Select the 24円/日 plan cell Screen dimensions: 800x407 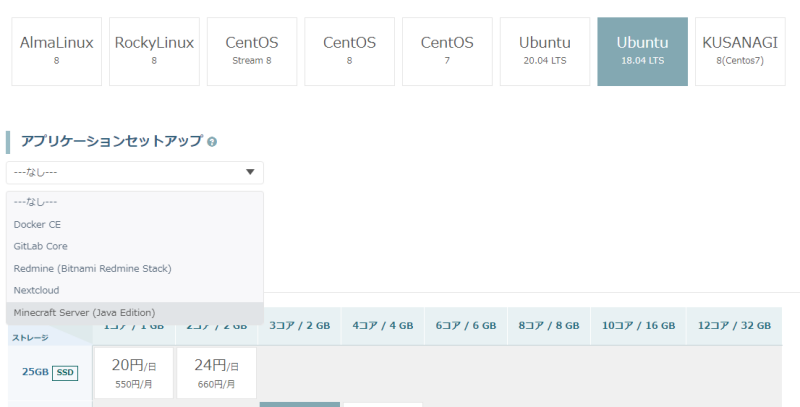click(x=216, y=373)
